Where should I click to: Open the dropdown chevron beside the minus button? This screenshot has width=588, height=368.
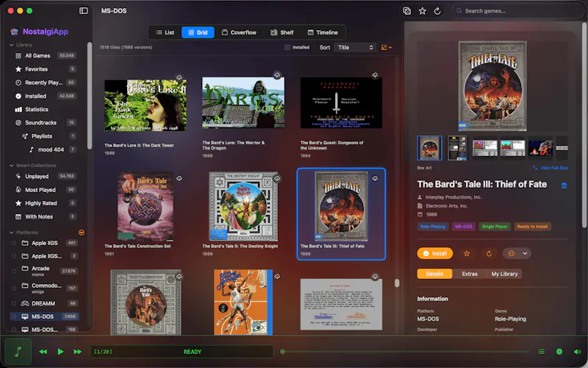[x=525, y=253]
